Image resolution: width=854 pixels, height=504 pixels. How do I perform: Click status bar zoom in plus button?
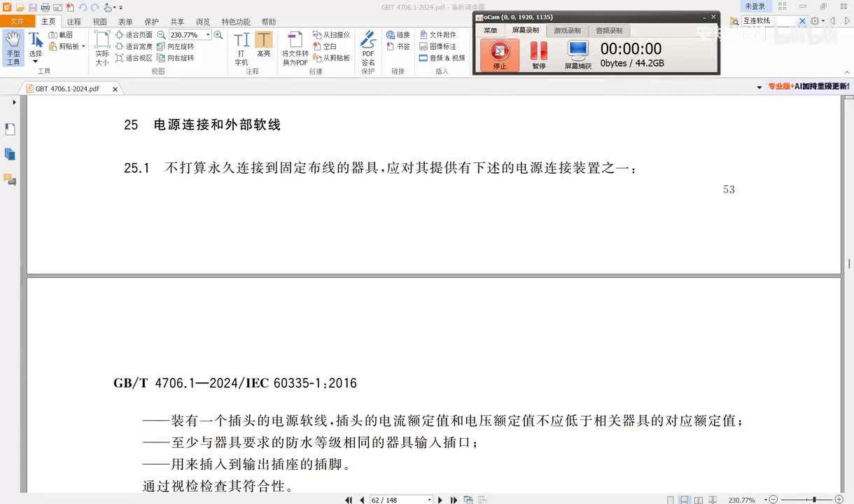point(839,500)
